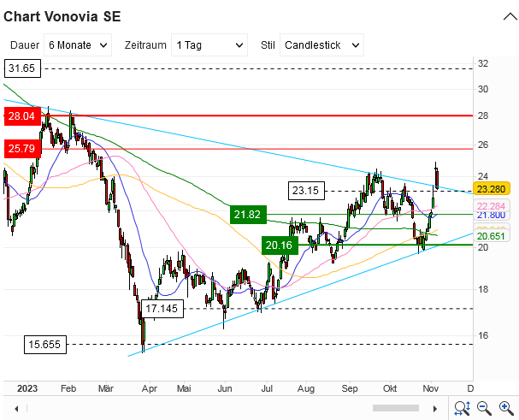This screenshot has width=519, height=420.
Task: Click the zoom out magnifier icon
Action: (484, 408)
